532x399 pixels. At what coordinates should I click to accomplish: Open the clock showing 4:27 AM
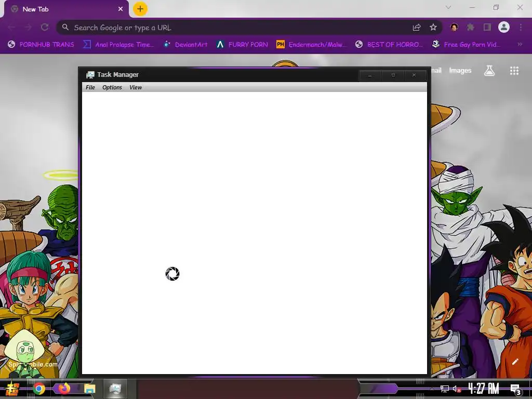click(484, 389)
